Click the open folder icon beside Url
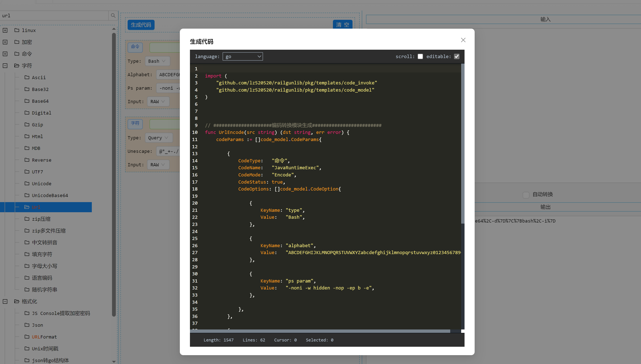 pyautogui.click(x=27, y=207)
